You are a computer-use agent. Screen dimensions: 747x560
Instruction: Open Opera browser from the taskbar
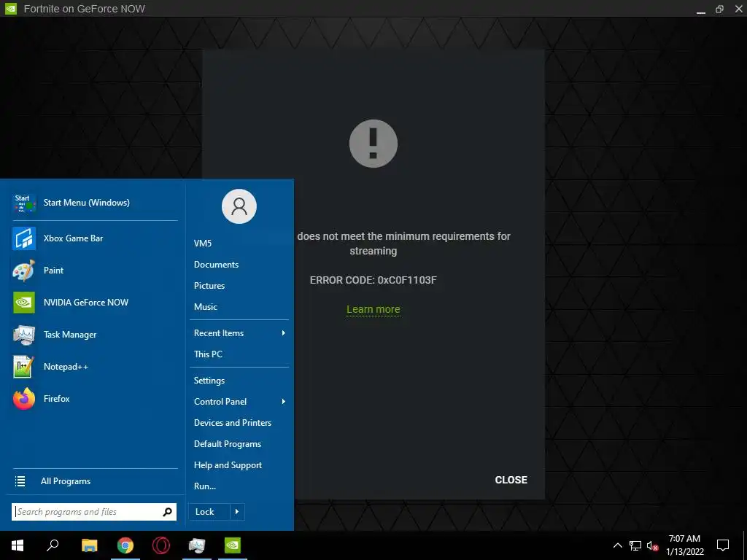pyautogui.click(x=161, y=545)
